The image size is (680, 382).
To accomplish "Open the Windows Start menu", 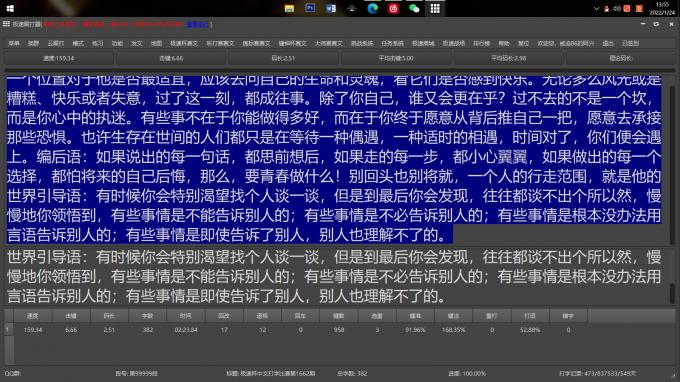I will tap(10, 8).
